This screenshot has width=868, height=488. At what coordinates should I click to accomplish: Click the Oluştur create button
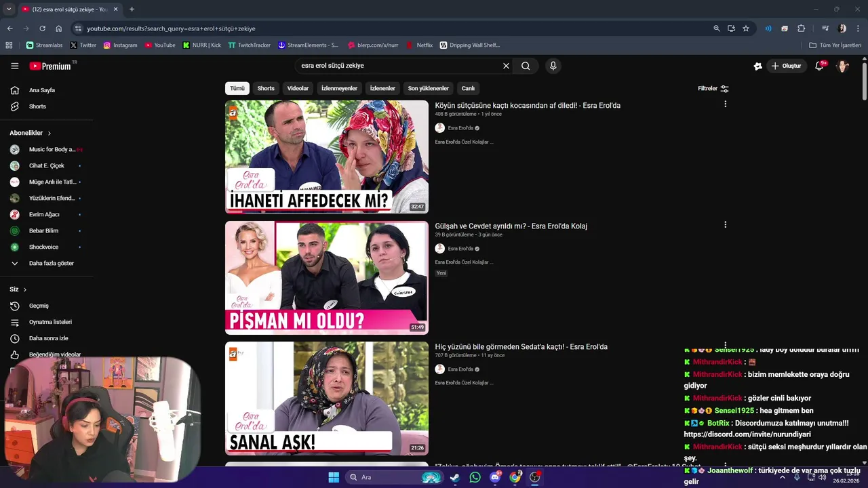(x=787, y=66)
